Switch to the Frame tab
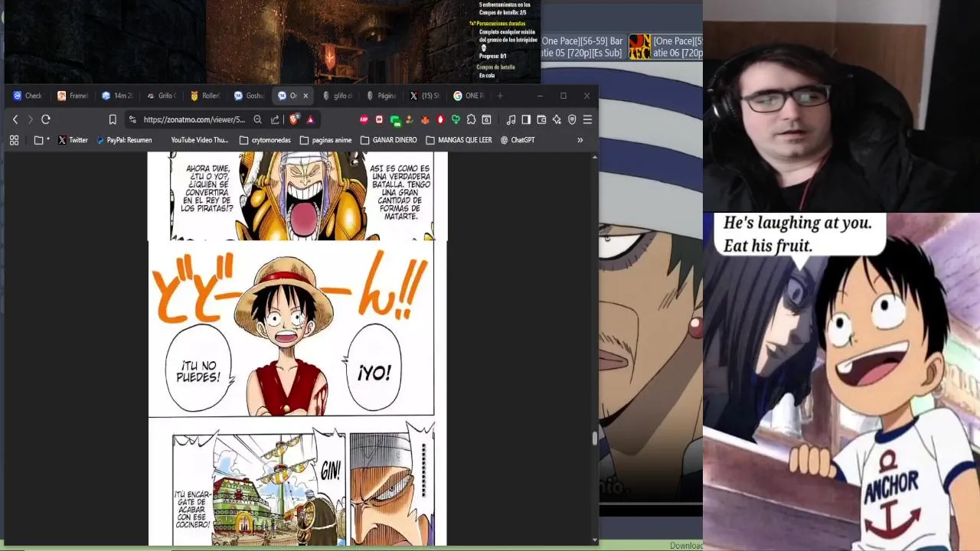Viewport: 980px width, 551px height. click(x=73, y=96)
